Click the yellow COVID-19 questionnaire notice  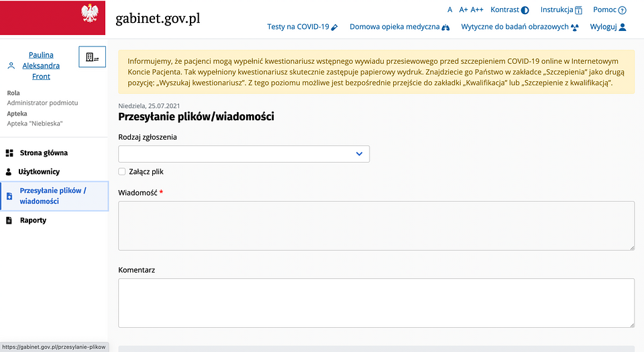click(x=376, y=72)
